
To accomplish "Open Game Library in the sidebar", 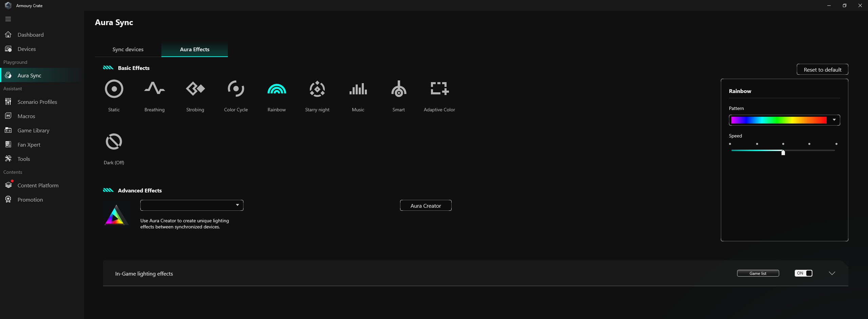I will click(42, 130).
